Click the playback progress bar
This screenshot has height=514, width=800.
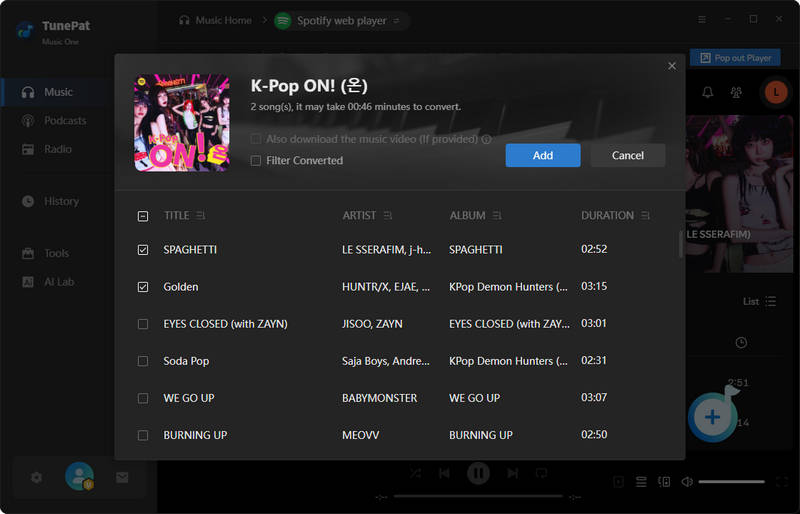click(x=478, y=496)
